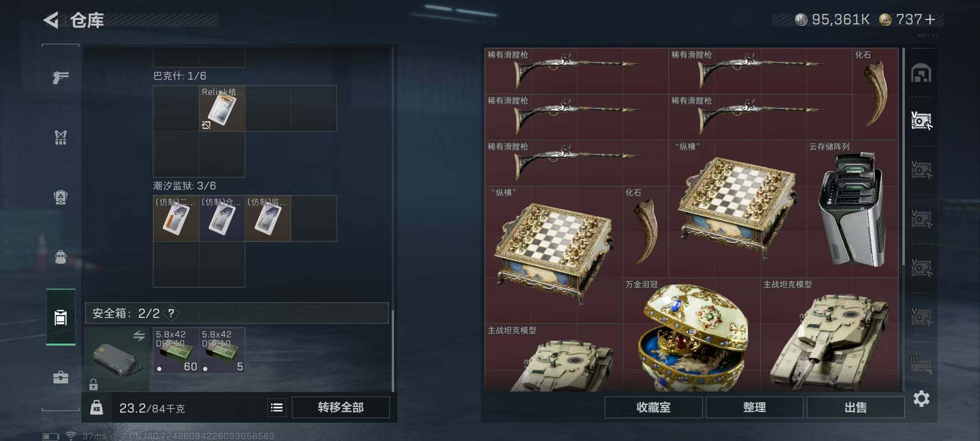This screenshot has height=441, width=980.
Task: Expand the 巴克什 1/6 keycard section
Action: click(x=180, y=76)
